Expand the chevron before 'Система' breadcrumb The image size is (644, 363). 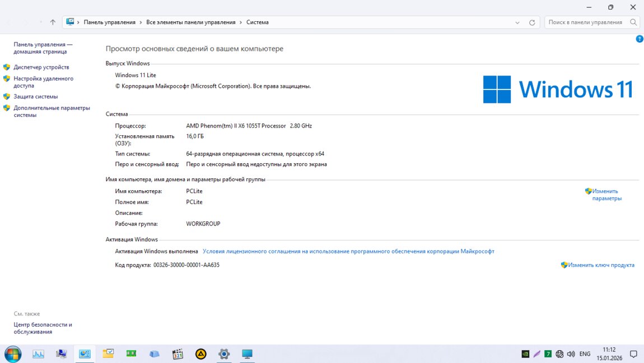tap(241, 22)
